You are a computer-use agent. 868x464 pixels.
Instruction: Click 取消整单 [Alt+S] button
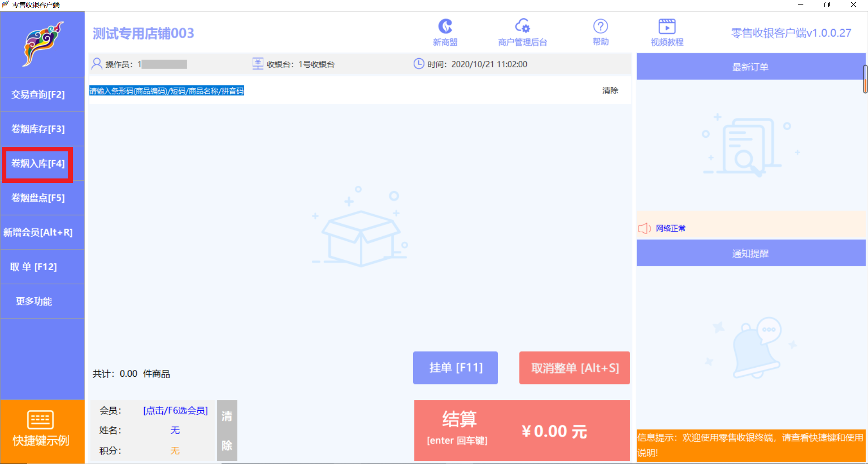point(574,367)
